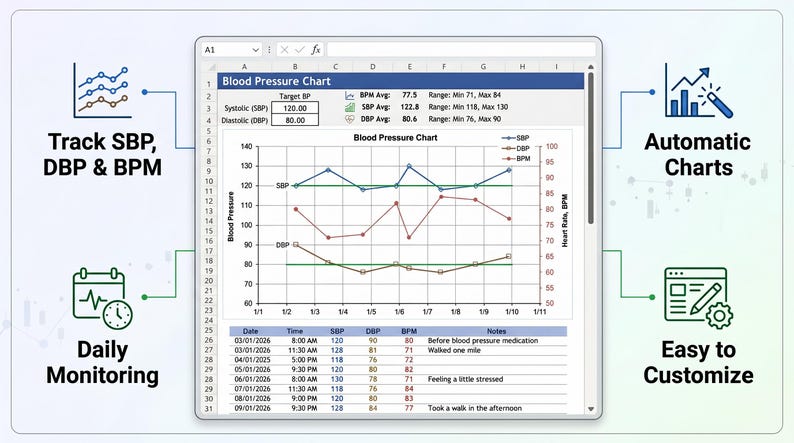
Task: Click the SBP average value 122.8
Action: pos(410,107)
